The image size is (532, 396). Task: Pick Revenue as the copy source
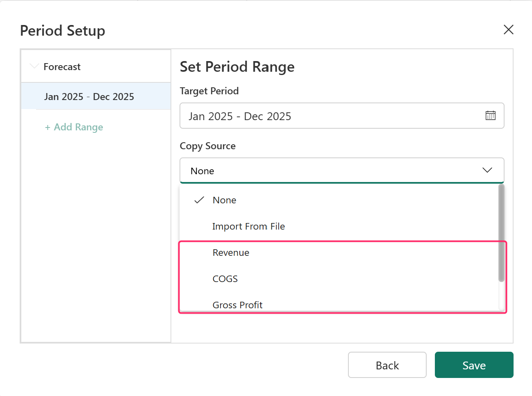pos(231,253)
